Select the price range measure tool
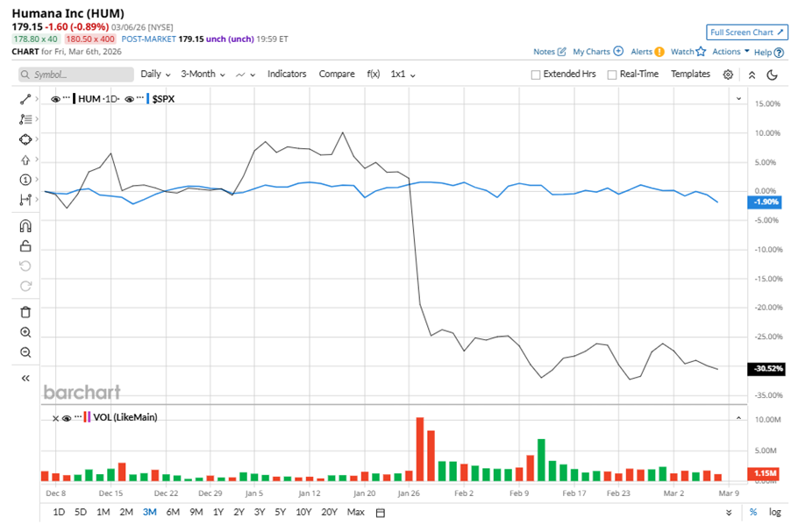Image resolution: width=791 pixels, height=532 pixels. coord(25,200)
